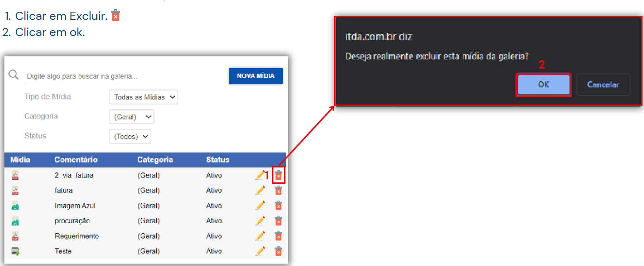This screenshot has height=266, width=644.
Task: Select the 'Imagem Azul' comment text
Action: coord(75,206)
